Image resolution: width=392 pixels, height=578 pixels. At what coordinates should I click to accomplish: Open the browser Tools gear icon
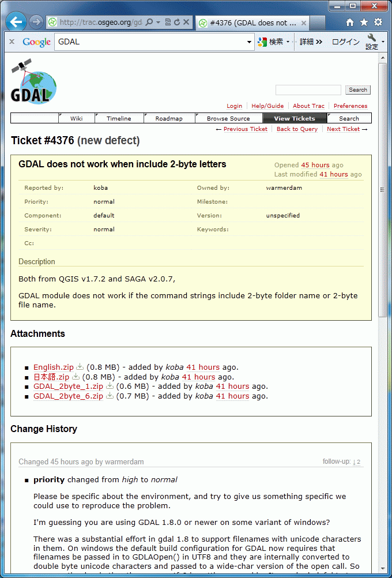(378, 22)
